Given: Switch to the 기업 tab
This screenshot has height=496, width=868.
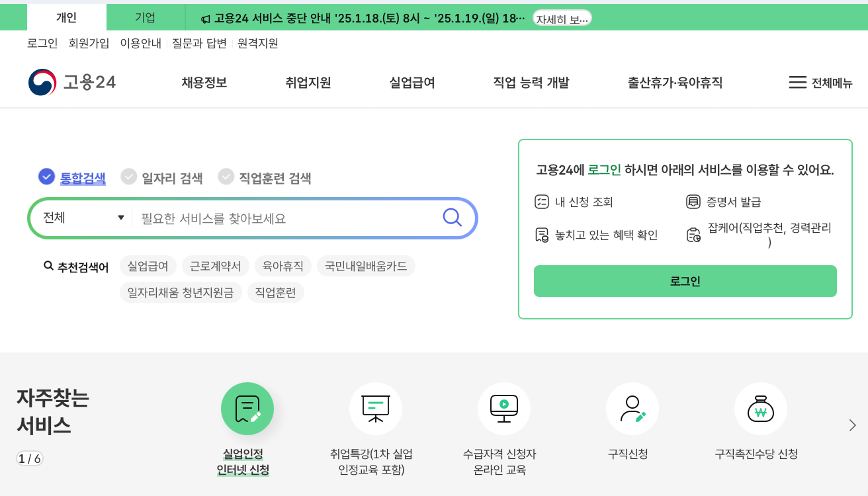Looking at the screenshot, I should click(145, 18).
